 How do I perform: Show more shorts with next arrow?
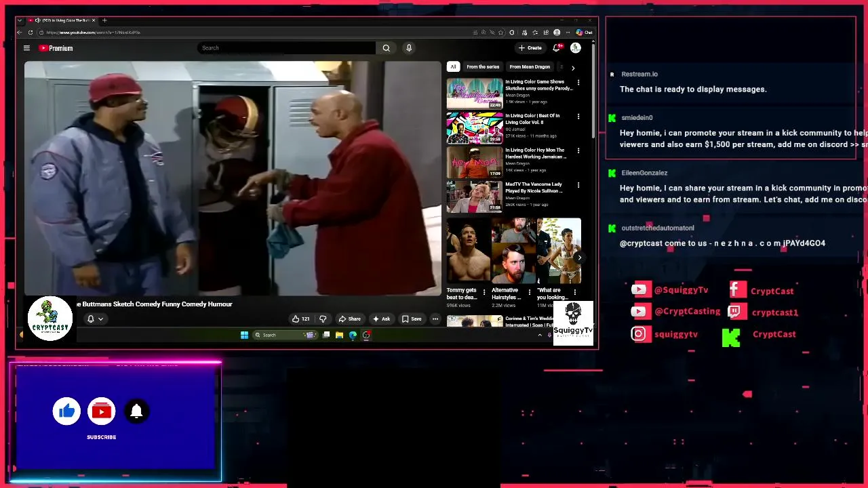[579, 258]
